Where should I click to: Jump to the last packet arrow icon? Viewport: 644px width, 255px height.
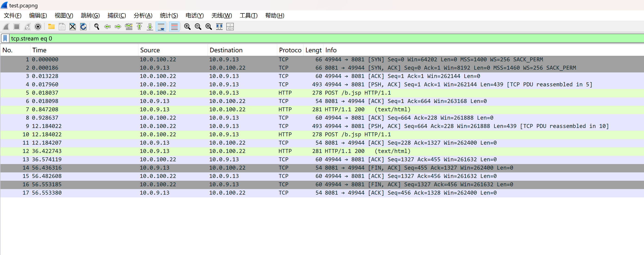click(150, 27)
